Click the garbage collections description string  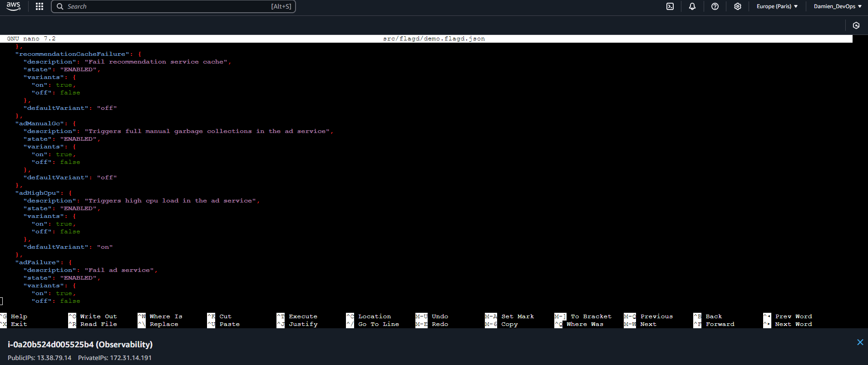[207, 131]
